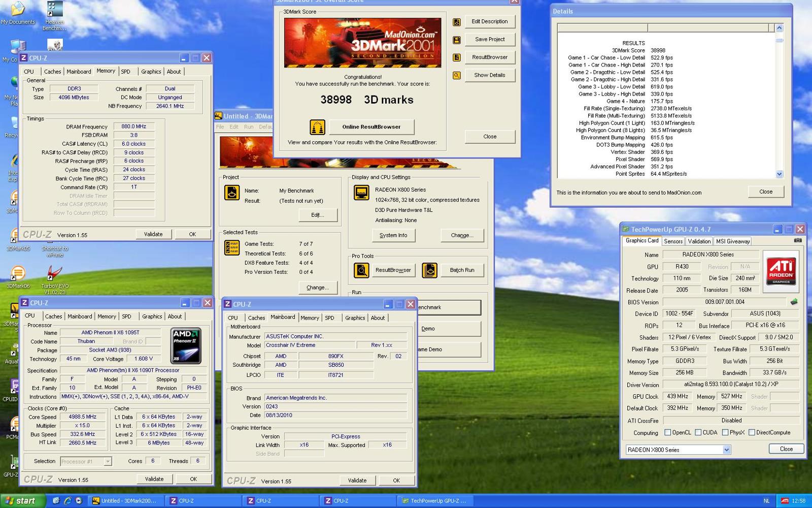Toggle the DirectCompute checkbox in GPU-Z

pos(752,433)
